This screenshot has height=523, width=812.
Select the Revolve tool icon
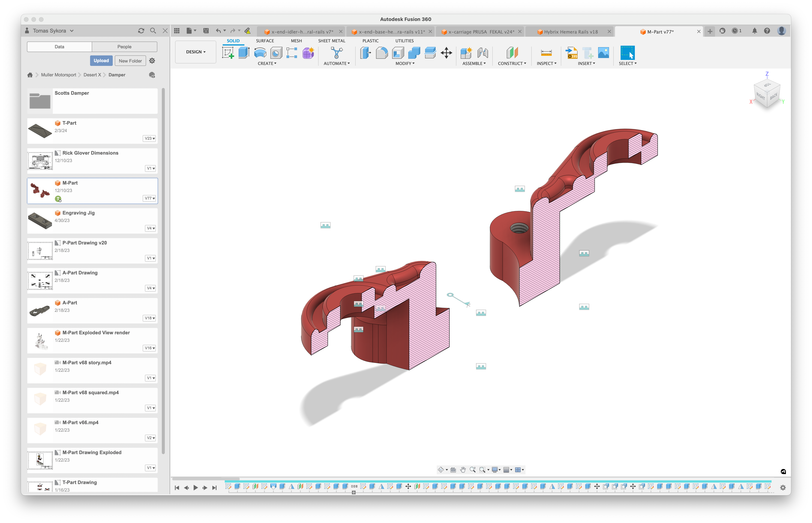point(260,53)
